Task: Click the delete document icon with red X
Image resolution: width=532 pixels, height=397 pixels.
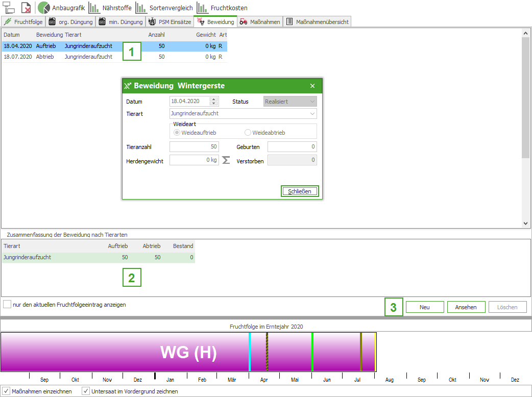Action: pos(26,8)
